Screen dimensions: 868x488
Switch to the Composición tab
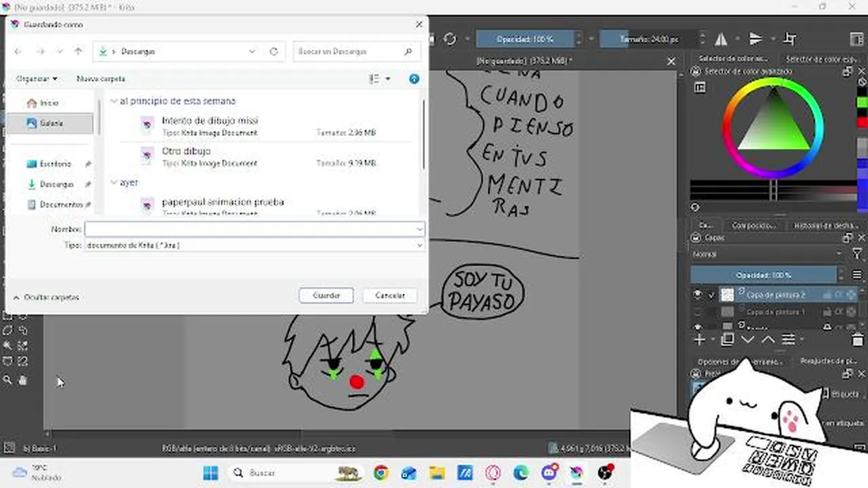point(753,225)
